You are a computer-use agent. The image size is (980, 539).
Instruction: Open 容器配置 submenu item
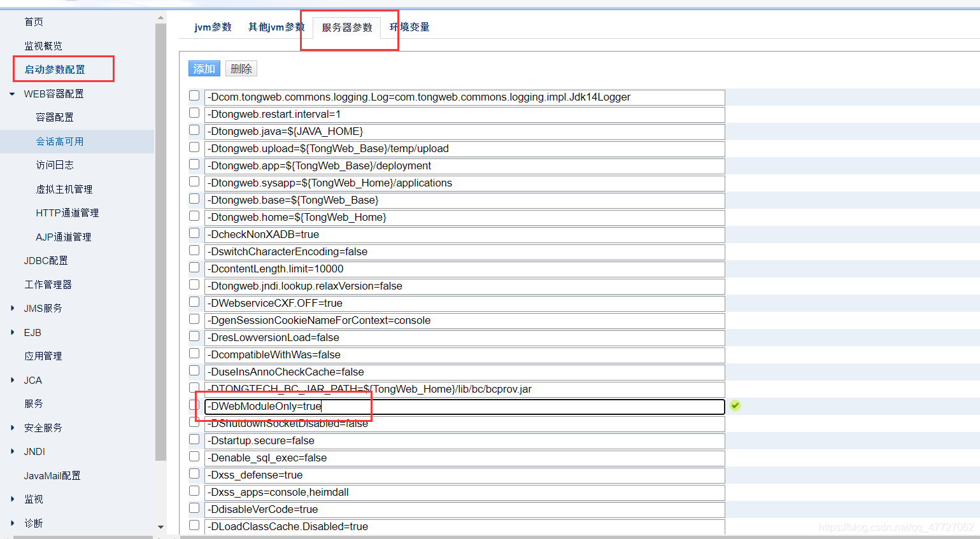click(55, 117)
